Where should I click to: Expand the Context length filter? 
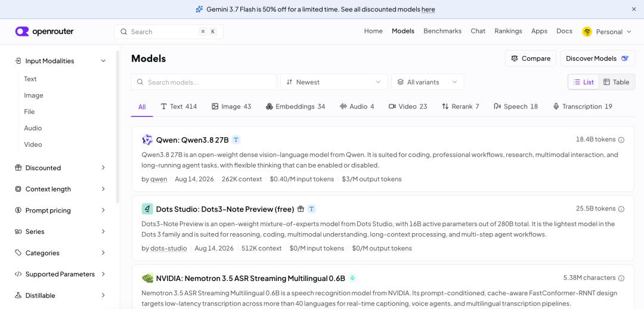(x=60, y=189)
